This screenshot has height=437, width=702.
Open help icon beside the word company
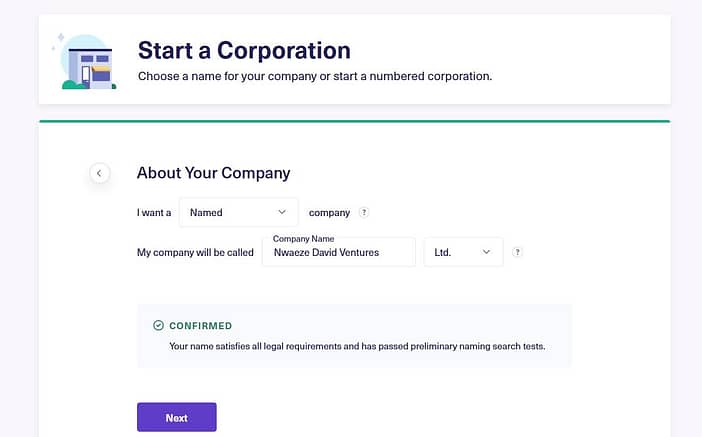click(x=364, y=212)
